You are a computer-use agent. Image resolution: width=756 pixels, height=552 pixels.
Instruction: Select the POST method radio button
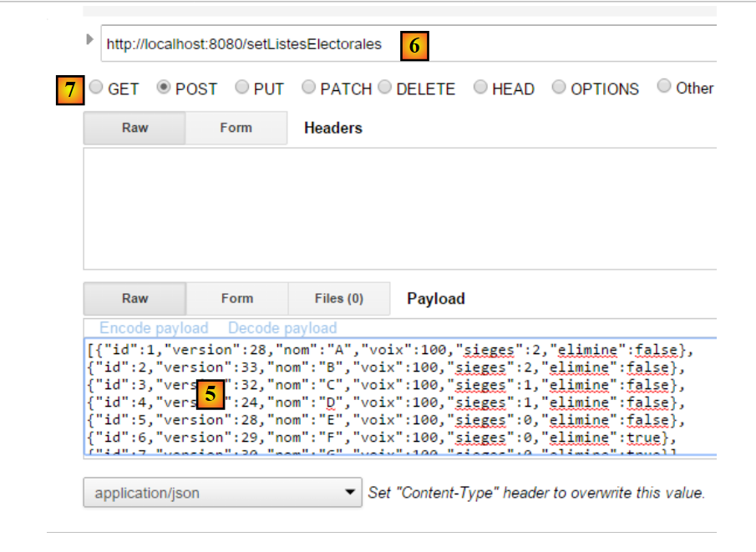[x=165, y=88]
